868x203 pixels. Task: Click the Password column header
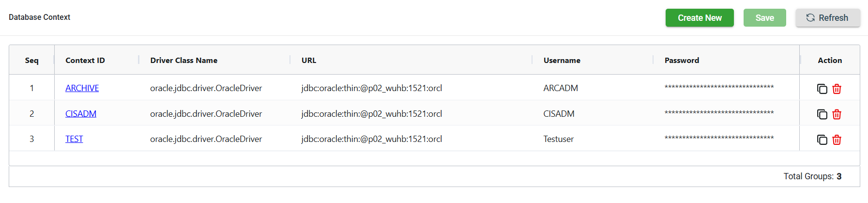[x=682, y=61]
